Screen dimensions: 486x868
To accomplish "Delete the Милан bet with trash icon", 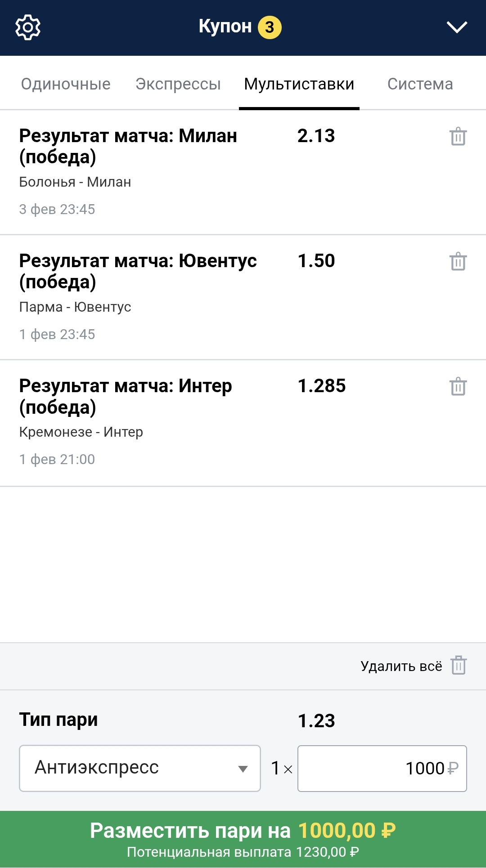I will [458, 137].
